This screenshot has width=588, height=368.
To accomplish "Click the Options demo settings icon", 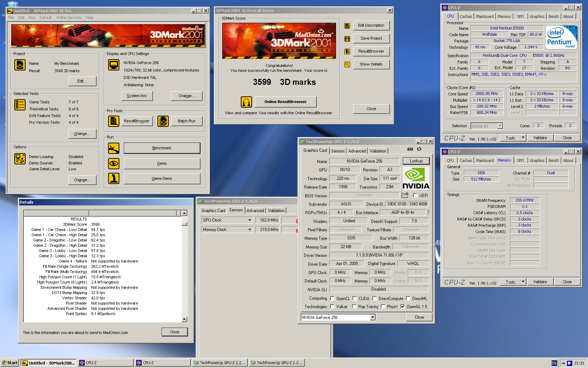I will (20, 159).
